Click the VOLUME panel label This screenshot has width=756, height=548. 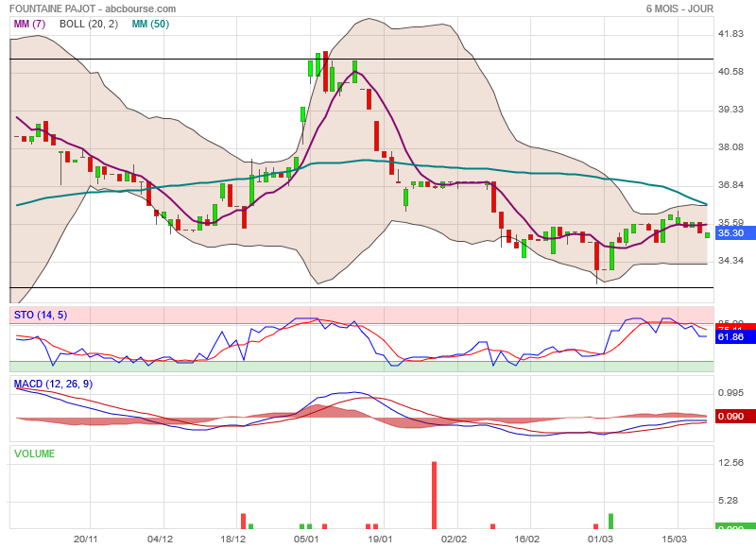34,454
